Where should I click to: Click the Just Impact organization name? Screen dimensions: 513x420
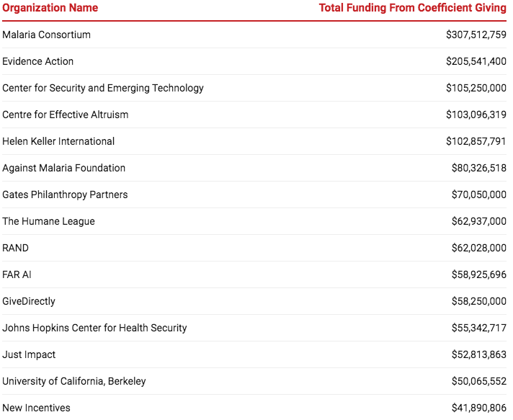(x=29, y=354)
